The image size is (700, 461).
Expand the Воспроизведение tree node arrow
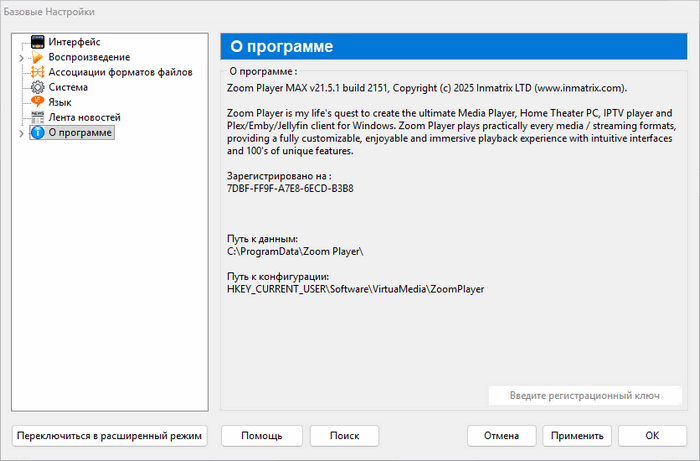tap(21, 58)
